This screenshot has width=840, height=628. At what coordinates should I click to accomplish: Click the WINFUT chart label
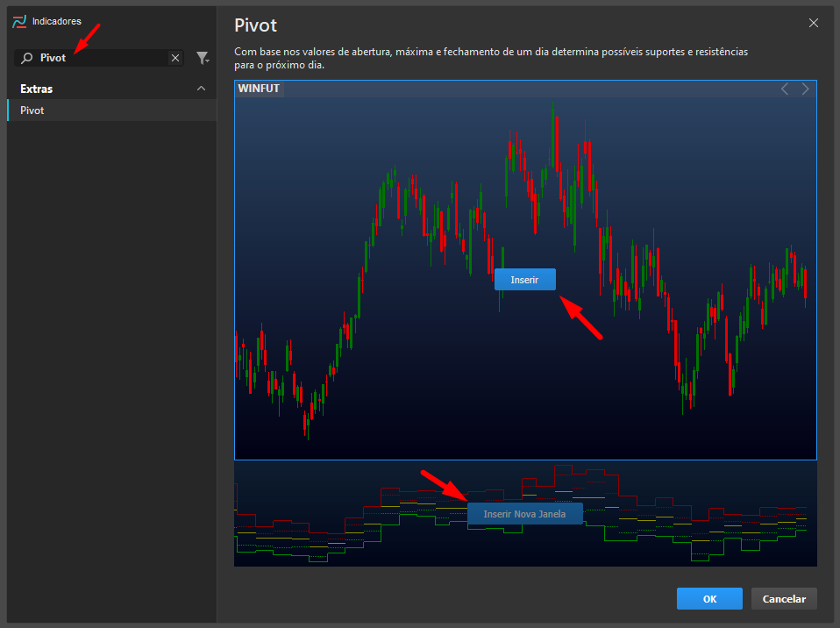click(259, 89)
